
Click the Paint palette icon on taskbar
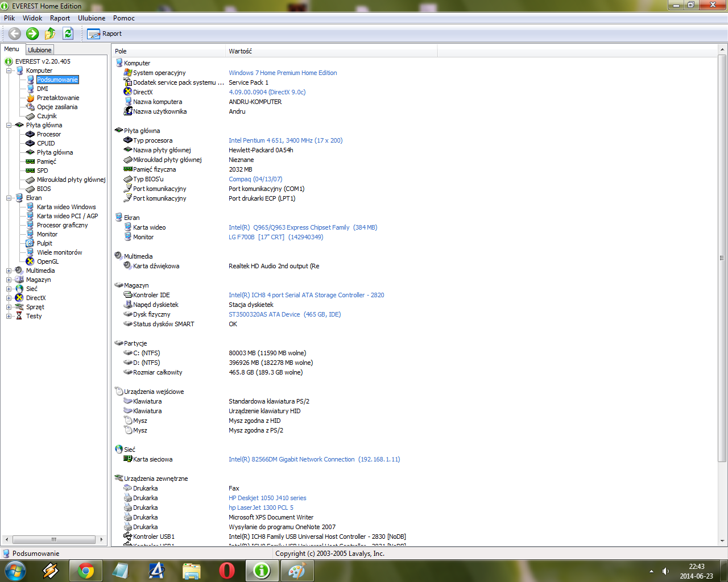(x=296, y=571)
